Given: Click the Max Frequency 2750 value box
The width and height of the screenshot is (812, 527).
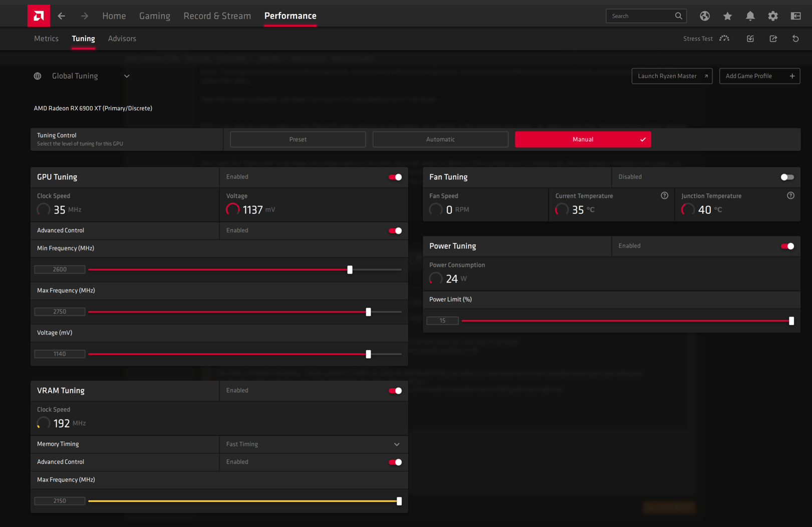Looking at the screenshot, I should 60,312.
